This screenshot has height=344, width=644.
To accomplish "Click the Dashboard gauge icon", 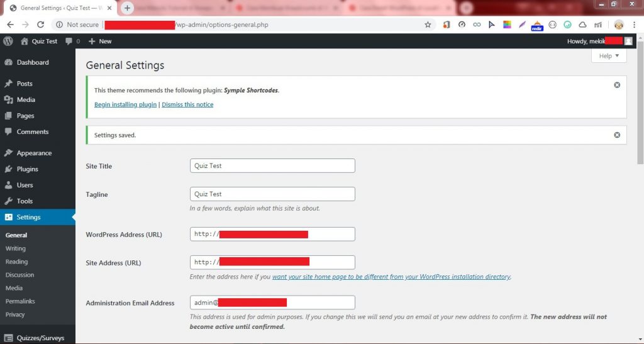I will click(x=8, y=62).
